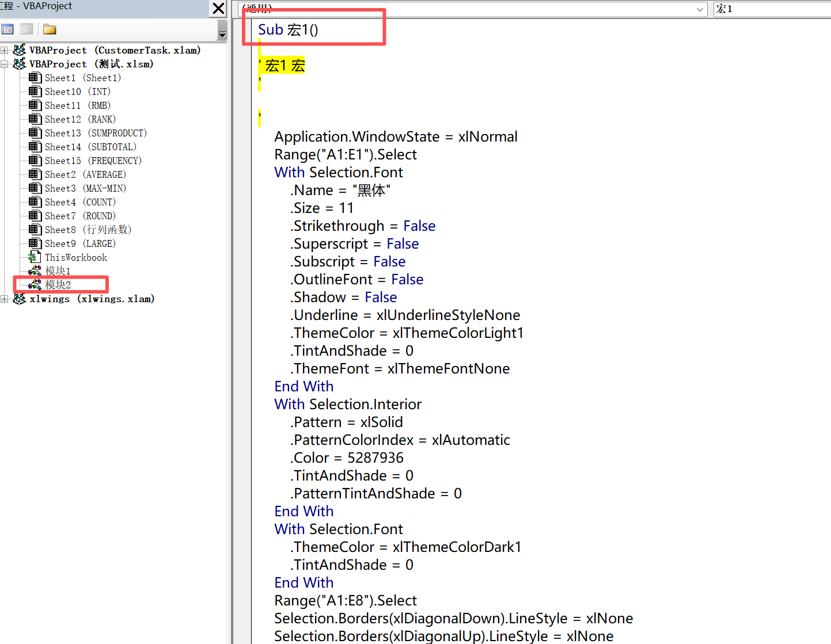Select Sheet13 (SUMPRODUCT) in the project tree
Screen dimensions: 831x644
[x=96, y=133]
